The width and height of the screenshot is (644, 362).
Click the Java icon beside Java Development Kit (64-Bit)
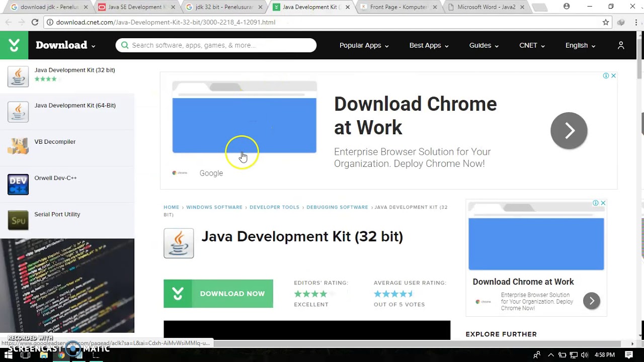(x=18, y=112)
